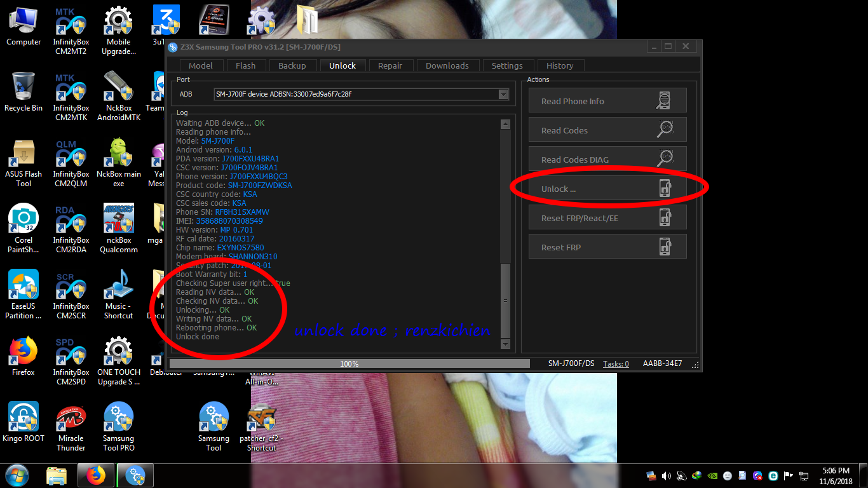This screenshot has width=868, height=488.
Task: Select the InfinityBox CM2MT2 shortcut
Action: tap(71, 30)
